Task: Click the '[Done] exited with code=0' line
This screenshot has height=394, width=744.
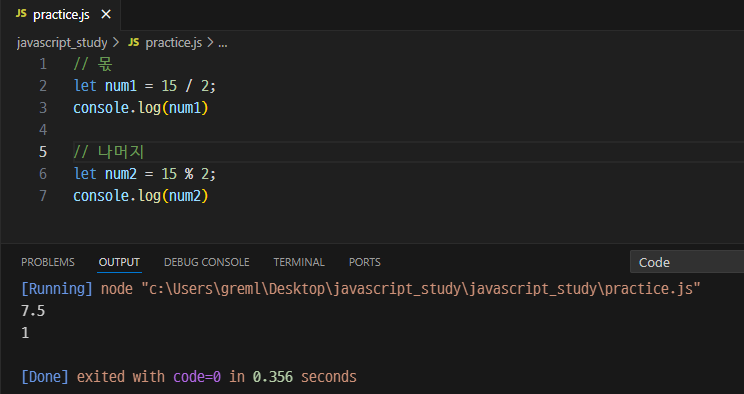Action: pos(189,377)
